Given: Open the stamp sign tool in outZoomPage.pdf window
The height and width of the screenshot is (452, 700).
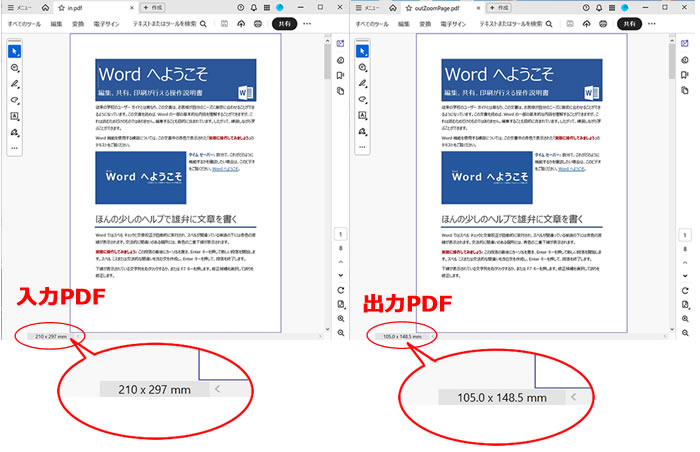Looking at the screenshot, I should 362,131.
